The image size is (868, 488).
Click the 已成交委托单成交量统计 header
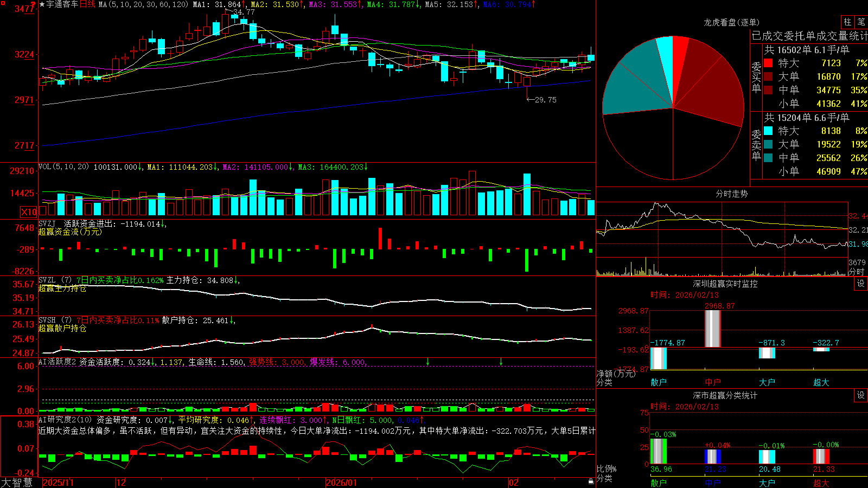coord(809,36)
